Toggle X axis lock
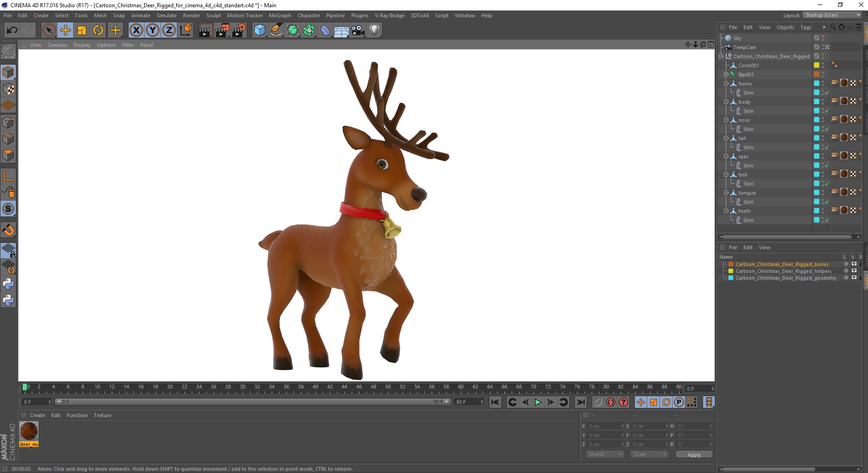This screenshot has width=868, height=473. click(136, 30)
